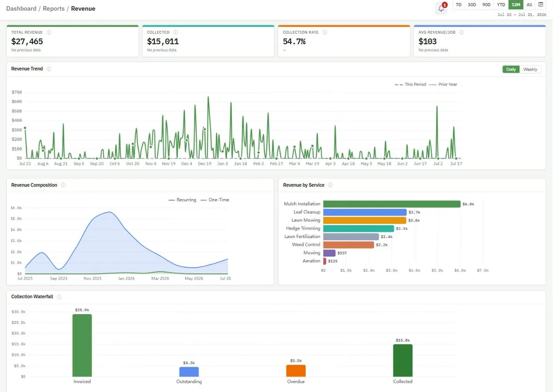
Task: Select the 30D time range
Action: [472, 5]
